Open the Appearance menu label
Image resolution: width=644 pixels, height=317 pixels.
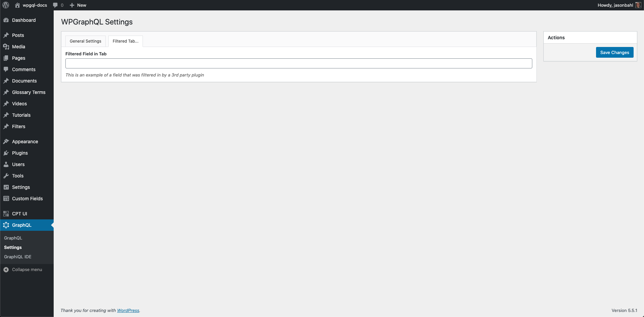[x=25, y=142]
